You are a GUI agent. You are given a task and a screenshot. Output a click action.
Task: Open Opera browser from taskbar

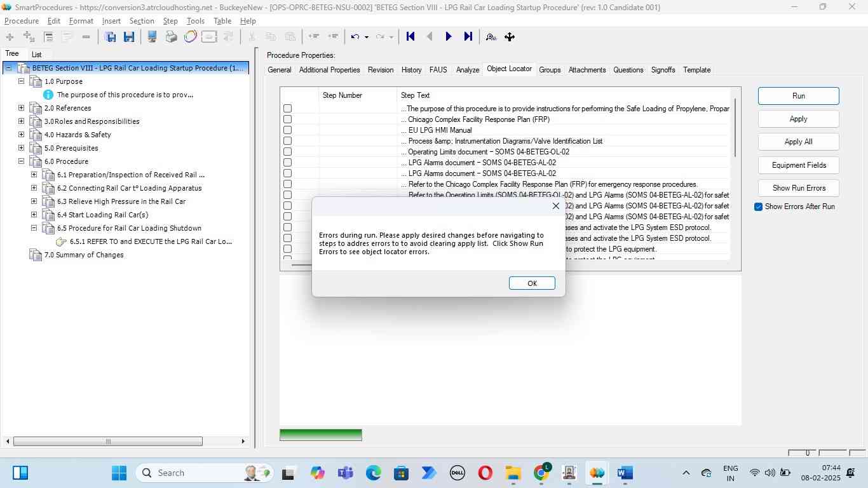485,473
